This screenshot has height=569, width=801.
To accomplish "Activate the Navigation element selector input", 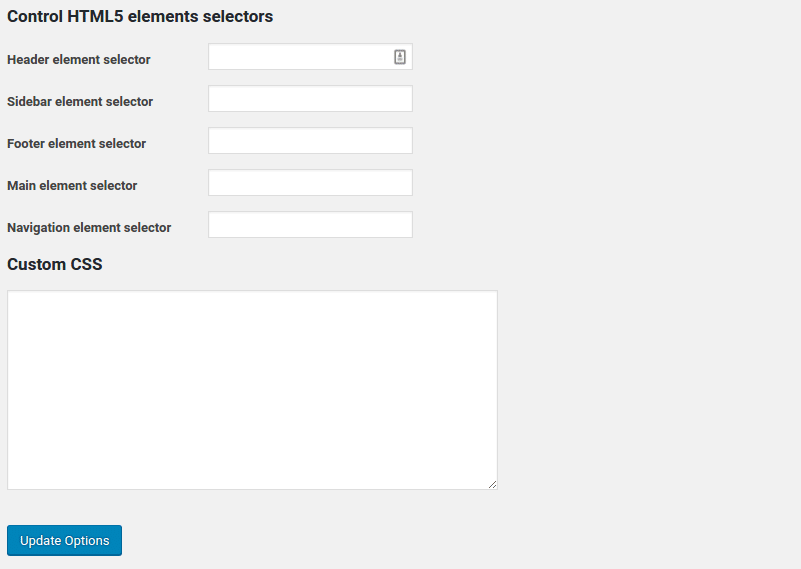I will pos(310,225).
